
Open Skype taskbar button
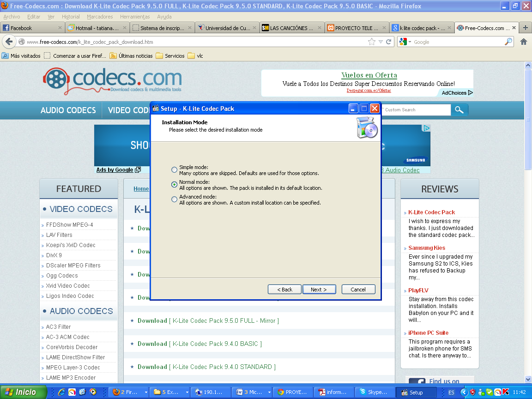click(x=375, y=392)
